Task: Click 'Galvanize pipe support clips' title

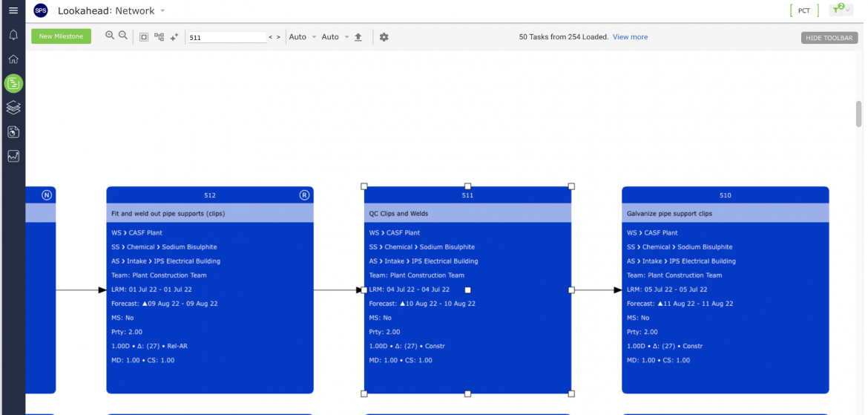Action: tap(669, 213)
